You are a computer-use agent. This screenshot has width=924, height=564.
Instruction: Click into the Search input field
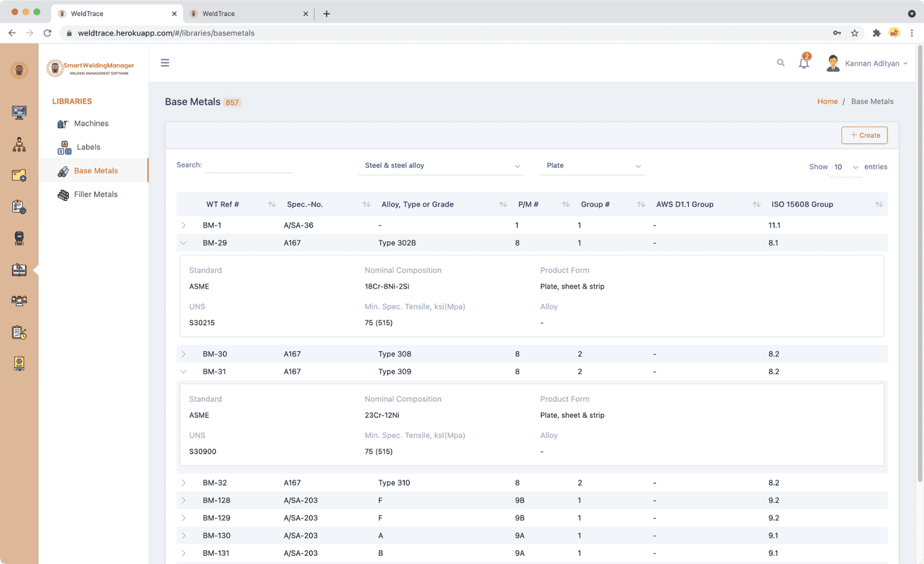248,166
